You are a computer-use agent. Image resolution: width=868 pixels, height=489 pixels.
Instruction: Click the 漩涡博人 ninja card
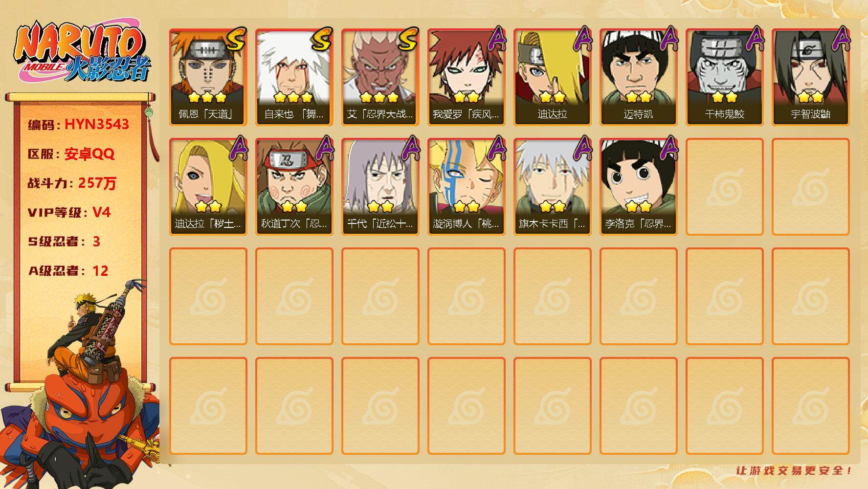click(466, 186)
